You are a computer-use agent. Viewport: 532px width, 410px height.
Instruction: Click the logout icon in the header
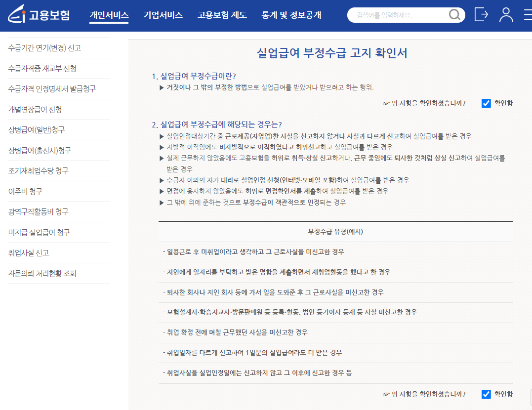[x=481, y=15]
